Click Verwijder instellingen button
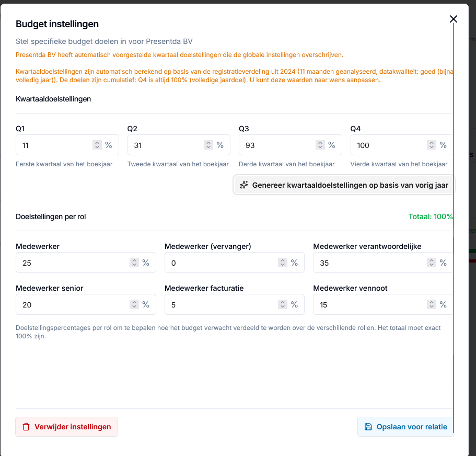476x456 pixels. pos(66,427)
